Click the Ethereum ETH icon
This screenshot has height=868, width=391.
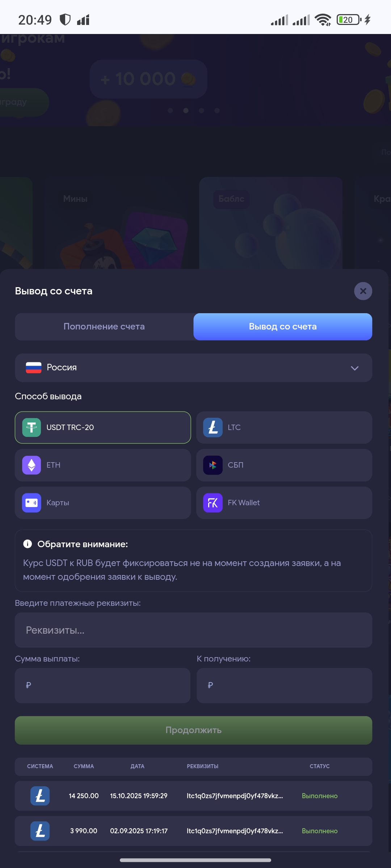click(x=31, y=465)
